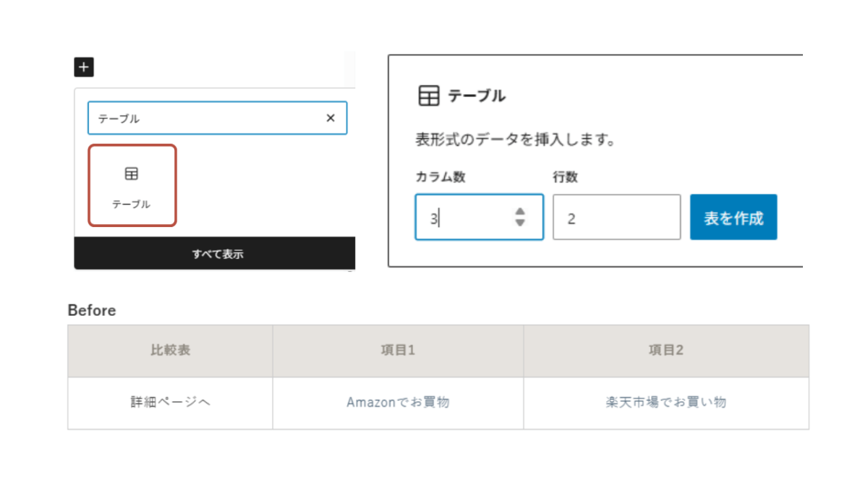The image size is (868, 488).
Task: Click the カラム数 label
Action: click(x=441, y=178)
